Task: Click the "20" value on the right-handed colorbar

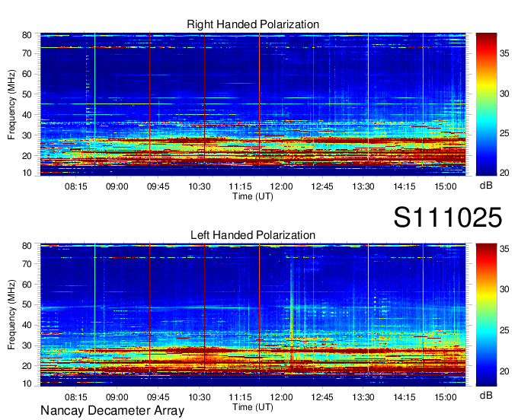Action: tap(504, 173)
